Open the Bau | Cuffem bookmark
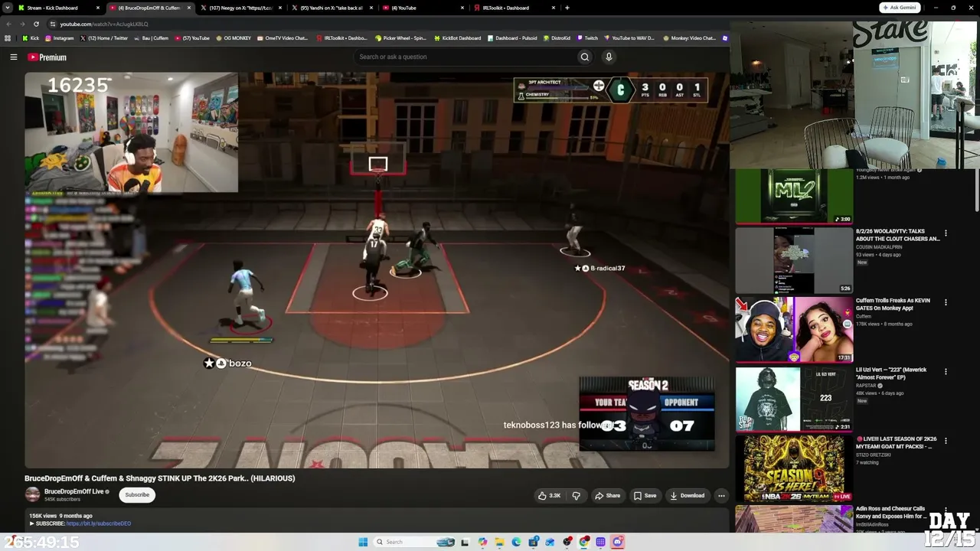The width and height of the screenshot is (980, 551). coord(151,38)
